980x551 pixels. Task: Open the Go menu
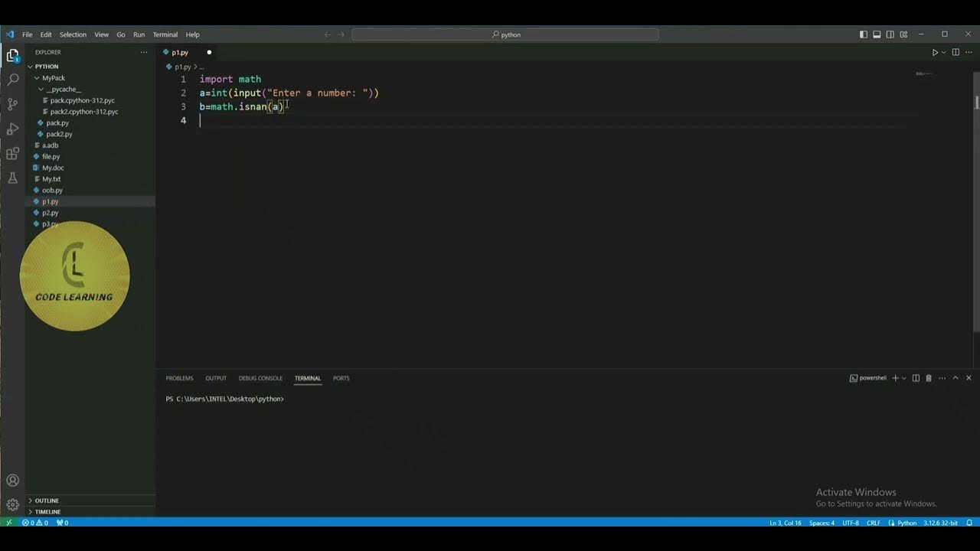click(121, 34)
